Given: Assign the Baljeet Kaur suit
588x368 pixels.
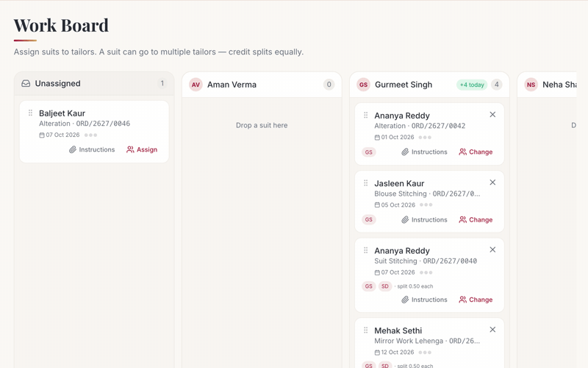Looking at the screenshot, I should 142,149.
